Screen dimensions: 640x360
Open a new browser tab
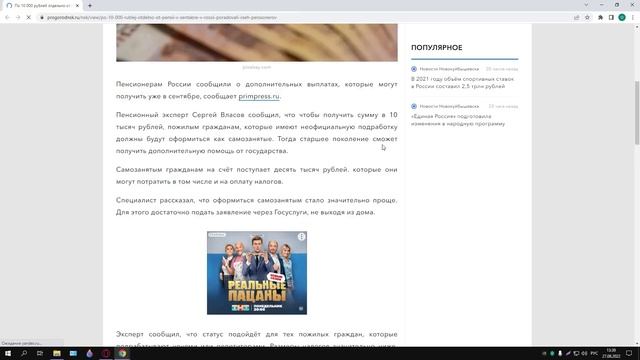(x=90, y=6)
